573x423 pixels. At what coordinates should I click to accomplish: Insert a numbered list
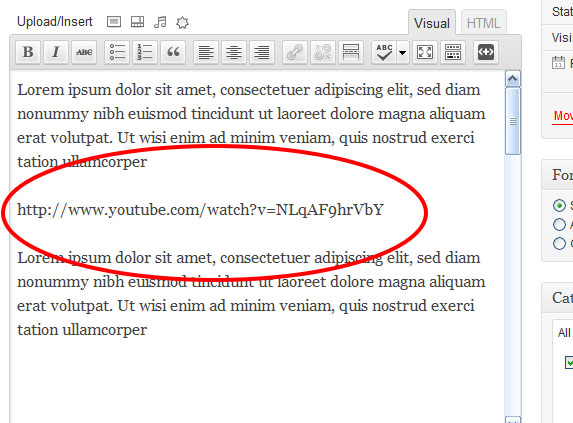[x=145, y=52]
